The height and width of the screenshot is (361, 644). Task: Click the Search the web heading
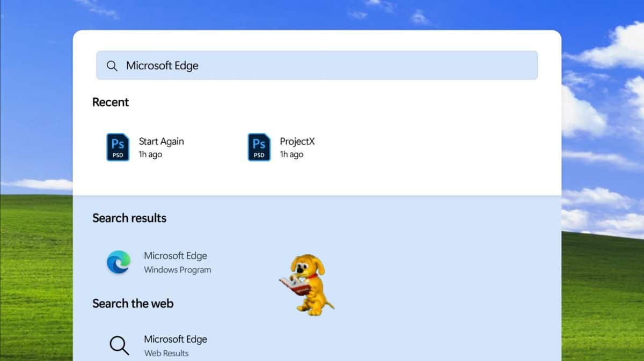(x=133, y=304)
